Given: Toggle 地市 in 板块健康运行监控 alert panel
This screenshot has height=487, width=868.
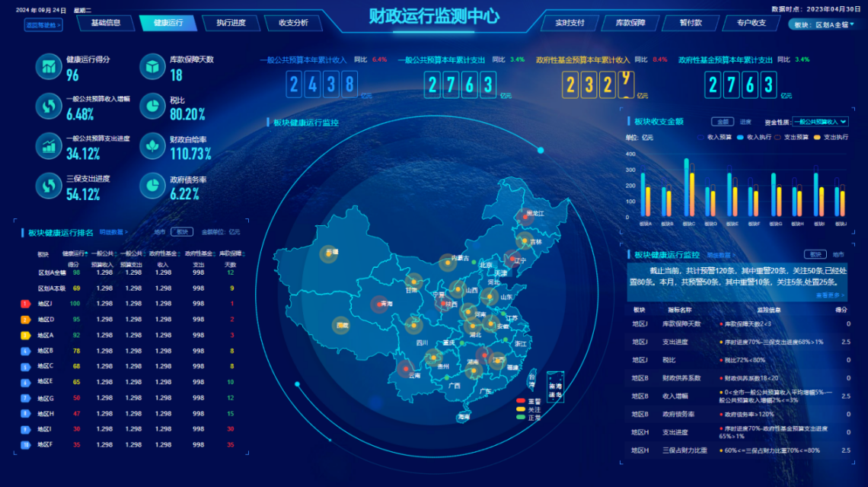Looking at the screenshot, I should click(x=838, y=255).
